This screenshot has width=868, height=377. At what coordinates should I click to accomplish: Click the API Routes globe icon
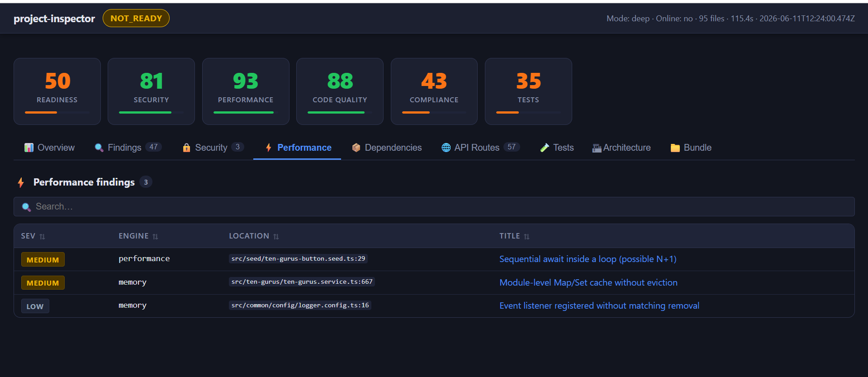446,148
